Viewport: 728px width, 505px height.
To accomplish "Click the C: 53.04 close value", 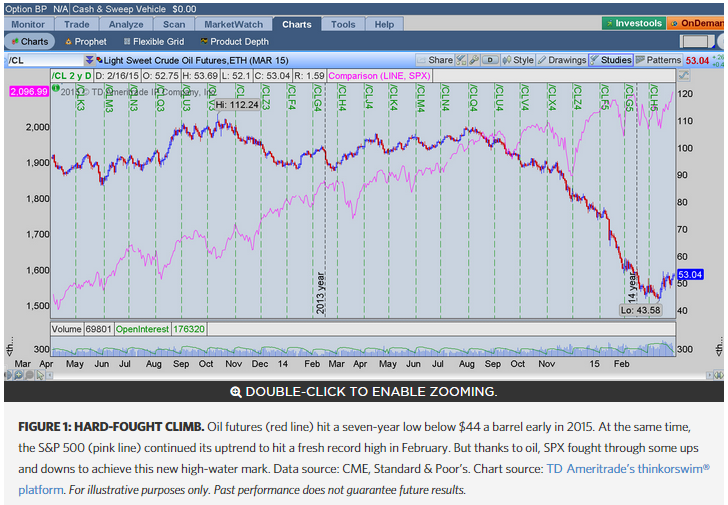I will coord(273,76).
